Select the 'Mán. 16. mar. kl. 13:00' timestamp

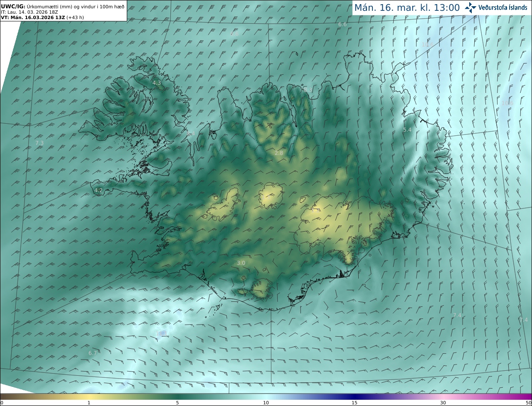pos(407,7)
